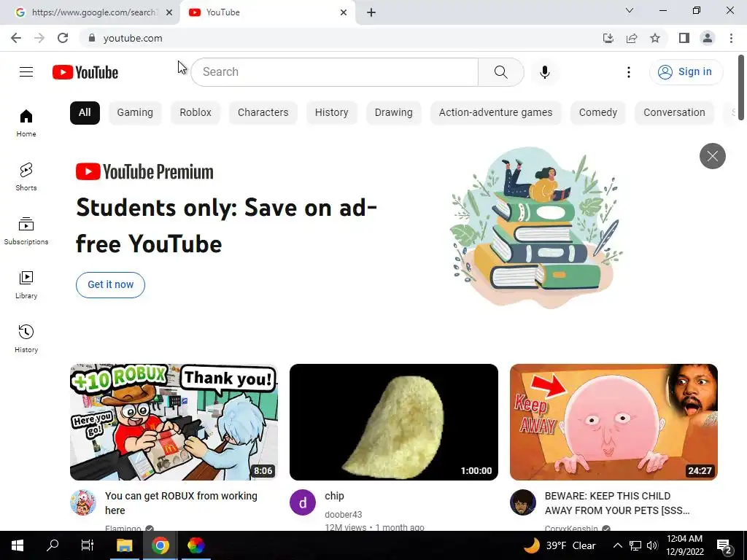Open YouTube settings three-dot menu
The image size is (747, 560).
(x=628, y=72)
